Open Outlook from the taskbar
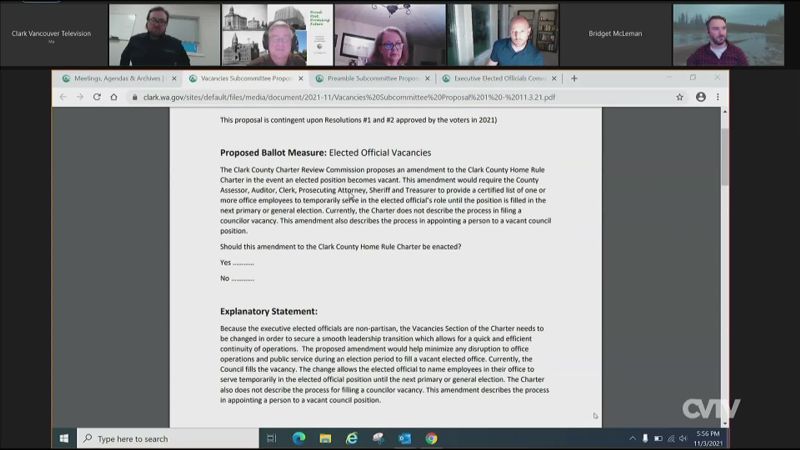This screenshot has width=800, height=450. 405,438
